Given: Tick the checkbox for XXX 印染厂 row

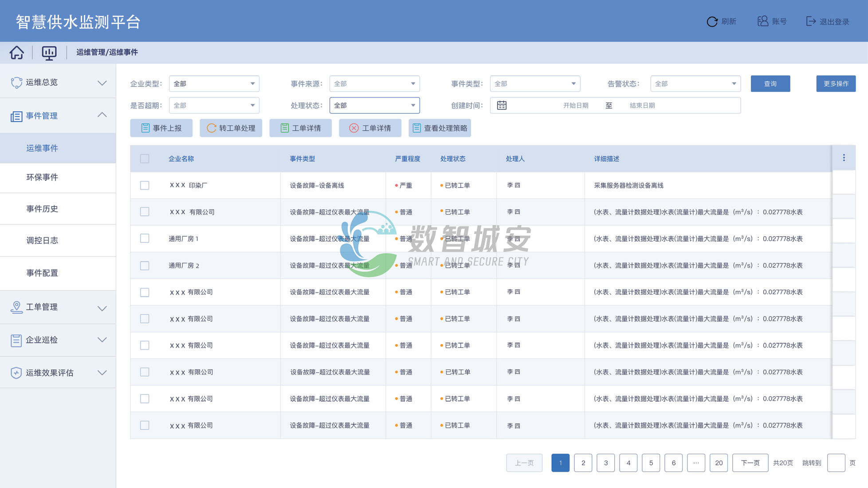Looking at the screenshot, I should (x=145, y=185).
